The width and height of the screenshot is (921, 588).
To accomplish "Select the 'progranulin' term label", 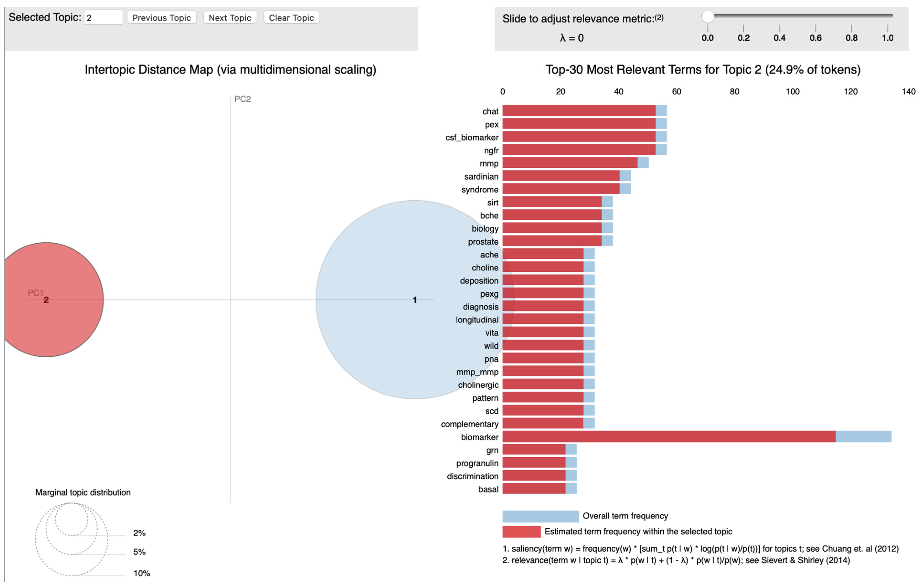I will [477, 463].
